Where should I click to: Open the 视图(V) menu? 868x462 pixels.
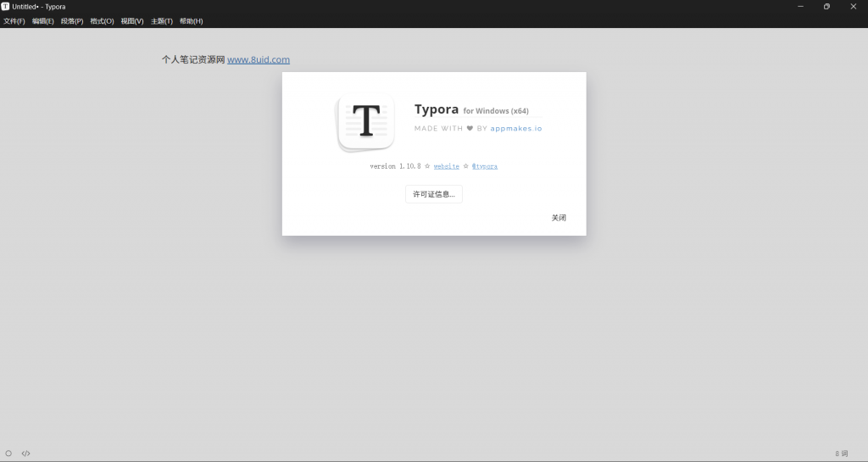point(132,21)
